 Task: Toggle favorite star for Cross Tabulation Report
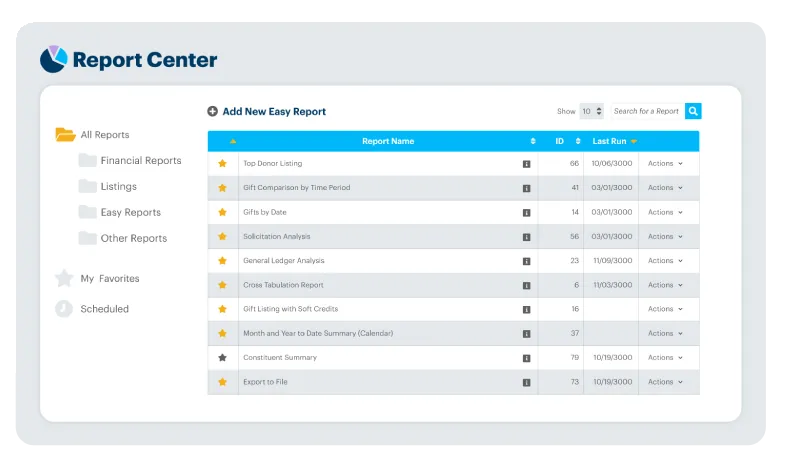(223, 285)
